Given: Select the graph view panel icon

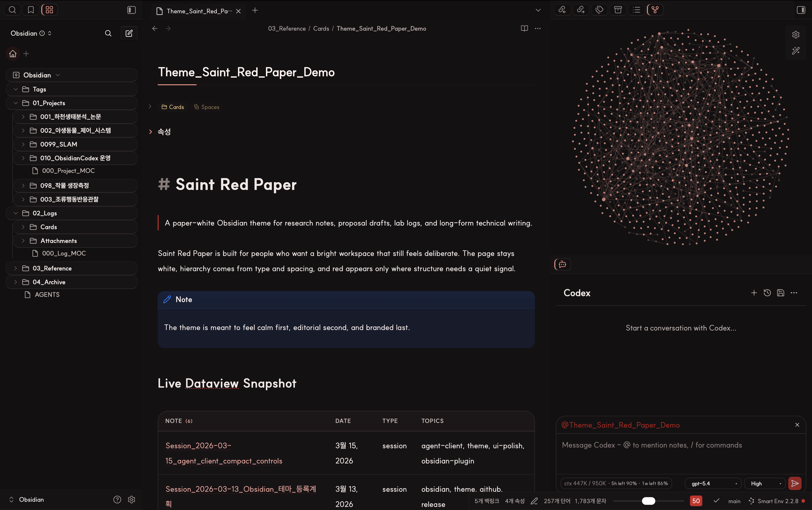Looking at the screenshot, I should click(x=655, y=10).
